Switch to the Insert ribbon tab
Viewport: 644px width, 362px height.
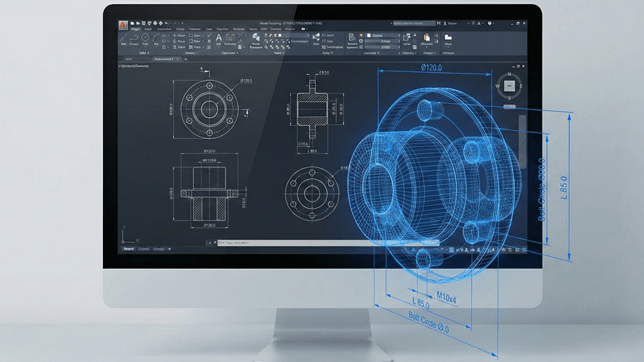(148, 29)
